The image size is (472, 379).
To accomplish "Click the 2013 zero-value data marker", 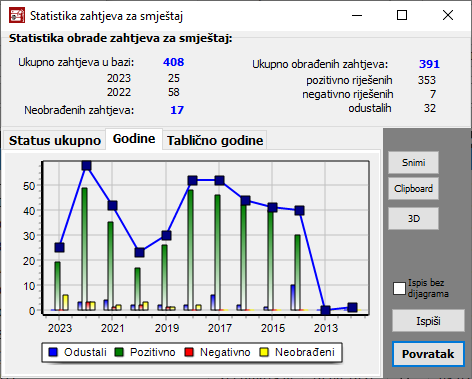I will [326, 310].
